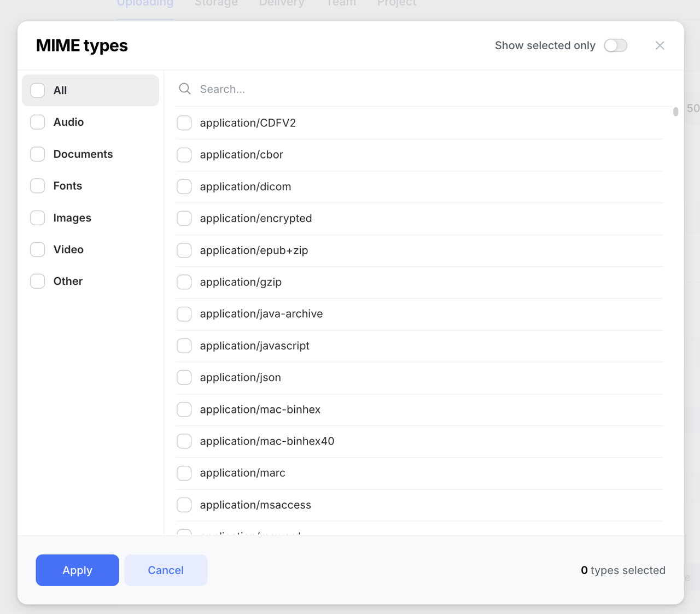Image resolution: width=700 pixels, height=614 pixels.
Task: Enable the Show selected only toggle
Action: click(615, 45)
